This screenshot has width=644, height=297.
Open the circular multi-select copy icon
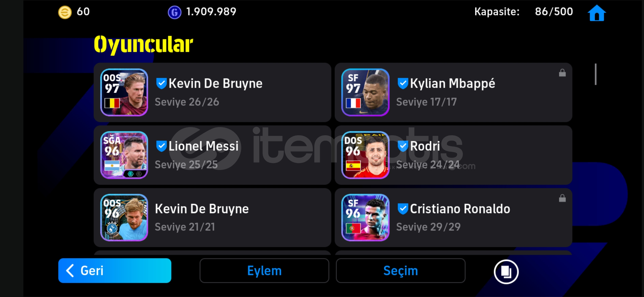(x=506, y=271)
